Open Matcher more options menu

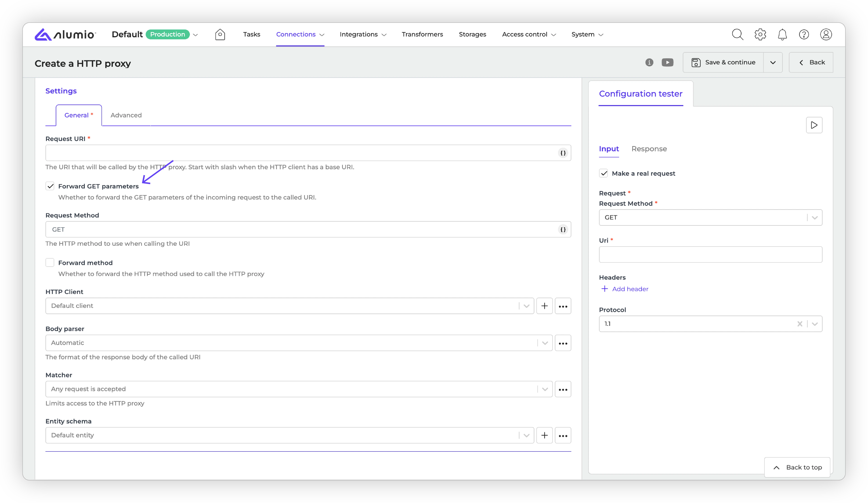click(x=563, y=389)
